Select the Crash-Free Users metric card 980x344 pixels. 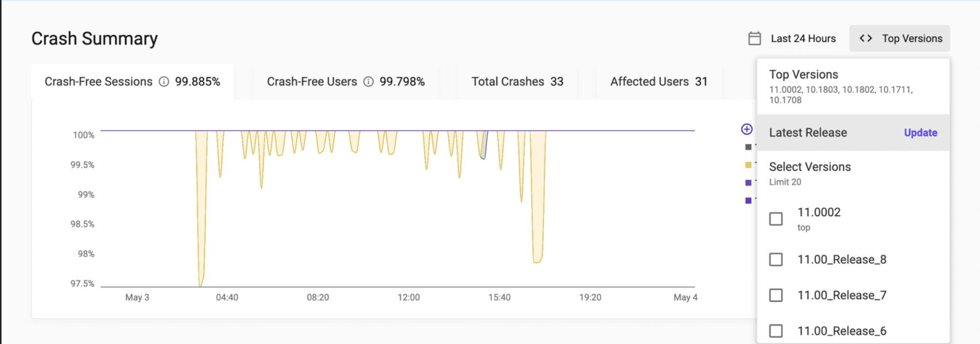click(346, 81)
